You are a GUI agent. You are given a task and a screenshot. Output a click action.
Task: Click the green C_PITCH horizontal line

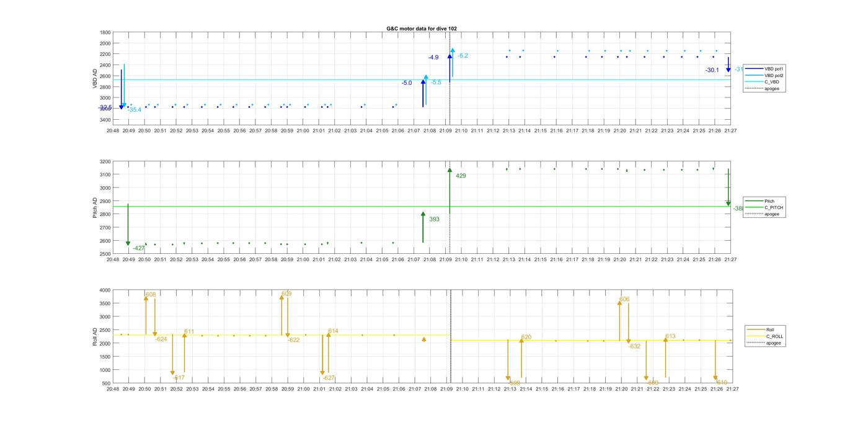click(422, 207)
